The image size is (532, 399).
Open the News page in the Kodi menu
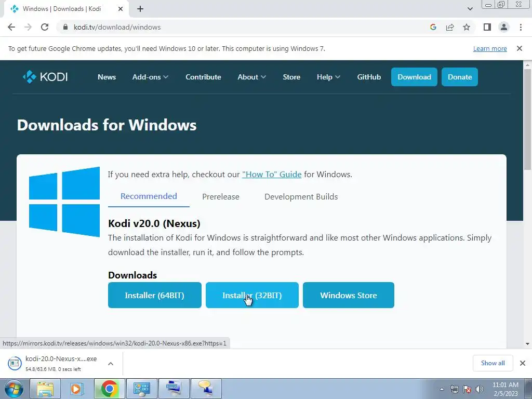click(x=107, y=77)
